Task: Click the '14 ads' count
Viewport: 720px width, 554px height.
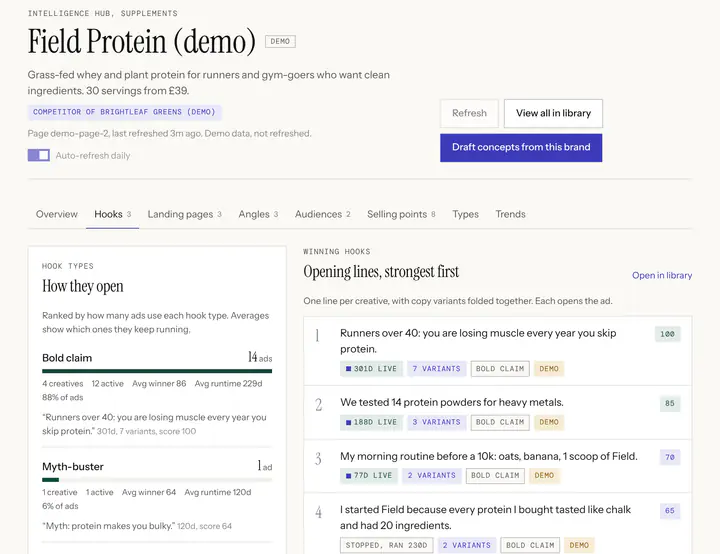Action: 260,357
